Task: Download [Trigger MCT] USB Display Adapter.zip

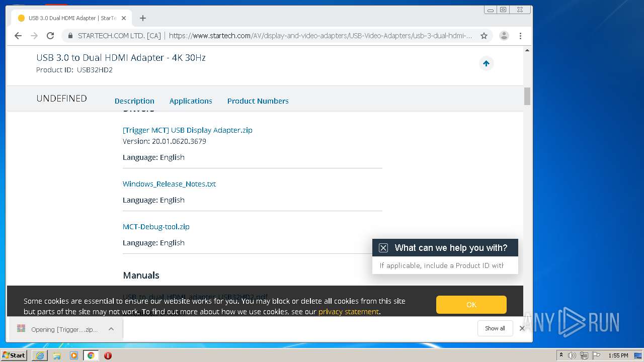Action: 188,130
